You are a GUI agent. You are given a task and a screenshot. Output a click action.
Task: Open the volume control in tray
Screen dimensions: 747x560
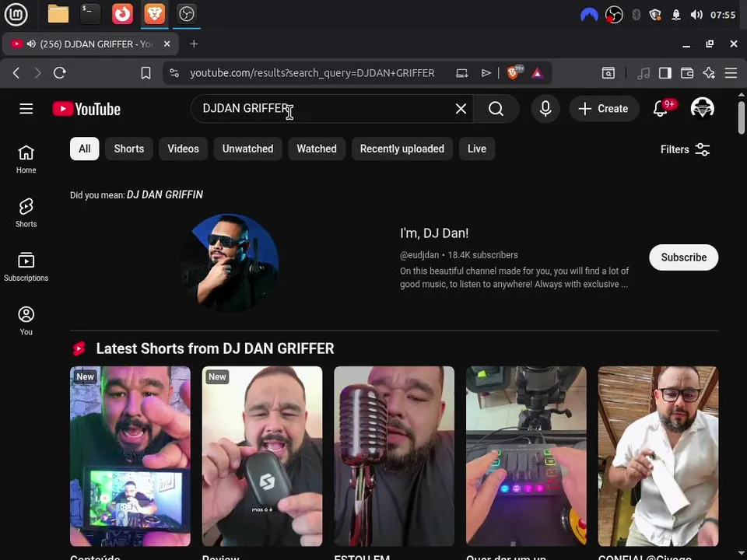[696, 15]
